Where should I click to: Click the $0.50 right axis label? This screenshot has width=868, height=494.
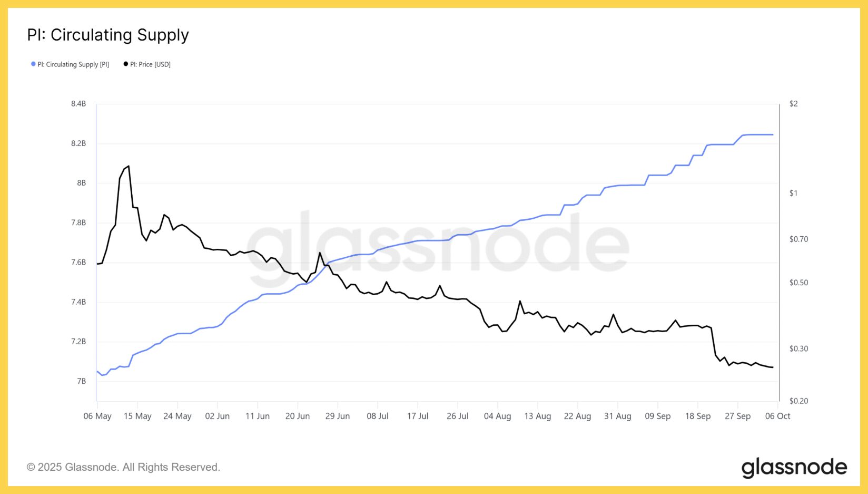798,283
